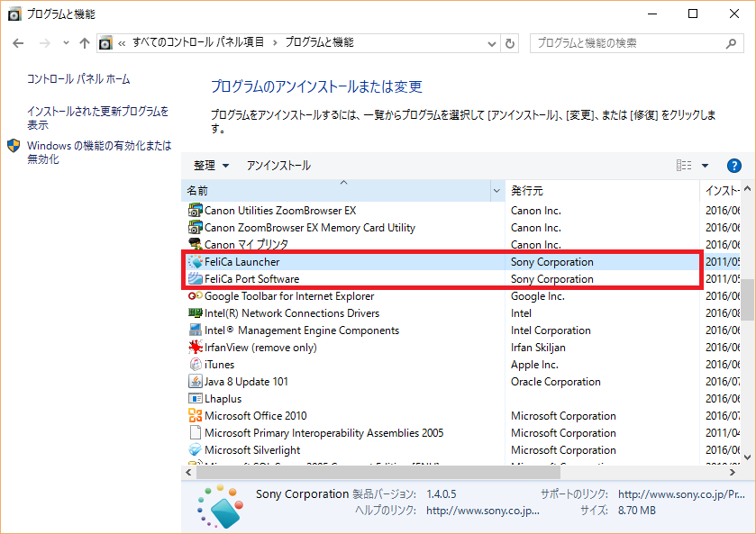The width and height of the screenshot is (756, 534).
Task: Click publisher Apple Inc. cell
Action: (534, 365)
